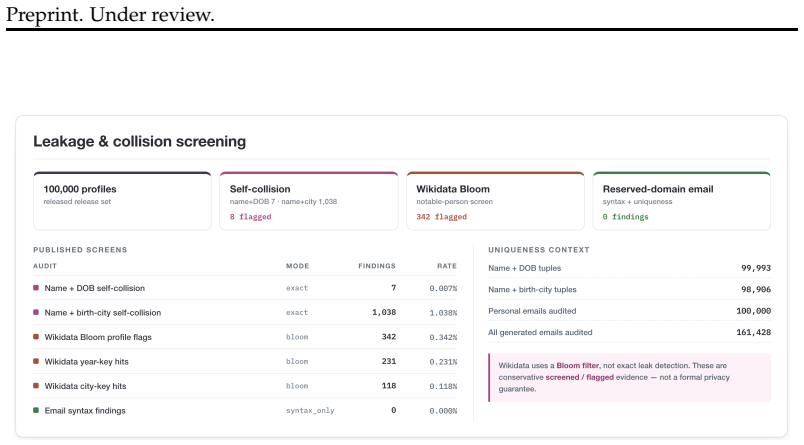This screenshot has width=804, height=445.
Task: Select the Self-collision summary card
Action: (309, 201)
